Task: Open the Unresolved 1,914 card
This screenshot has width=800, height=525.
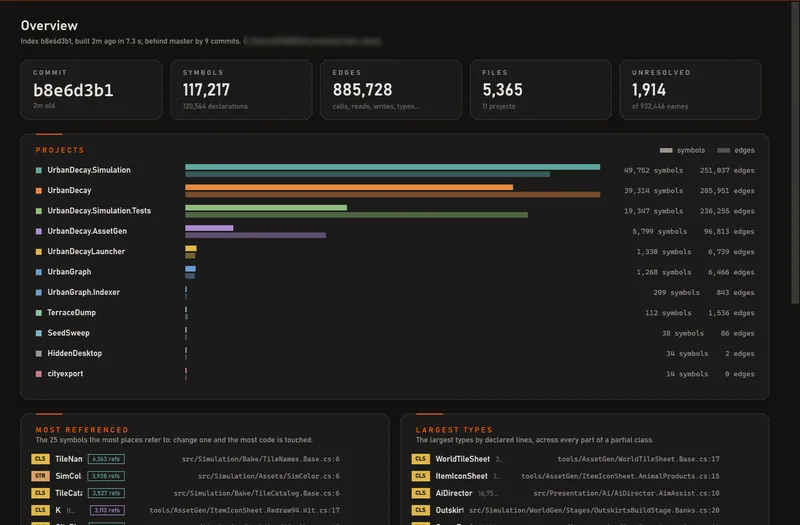Action: [690, 90]
